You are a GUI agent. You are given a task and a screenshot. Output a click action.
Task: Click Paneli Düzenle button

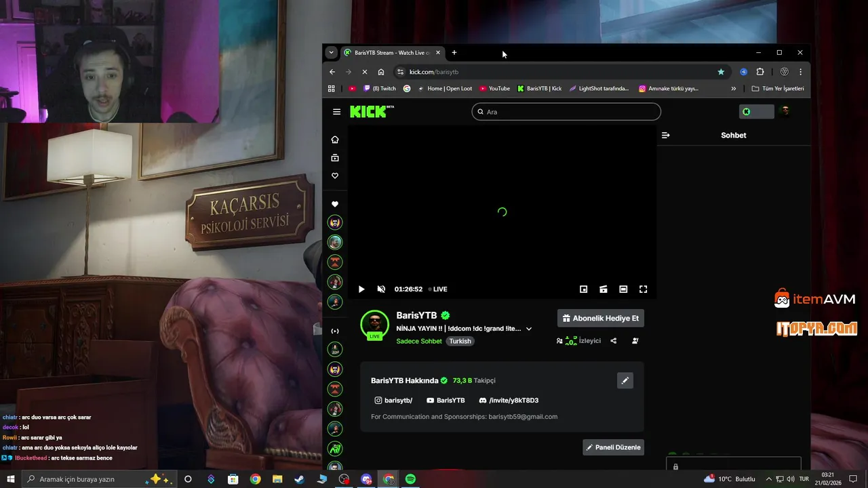coord(614,447)
